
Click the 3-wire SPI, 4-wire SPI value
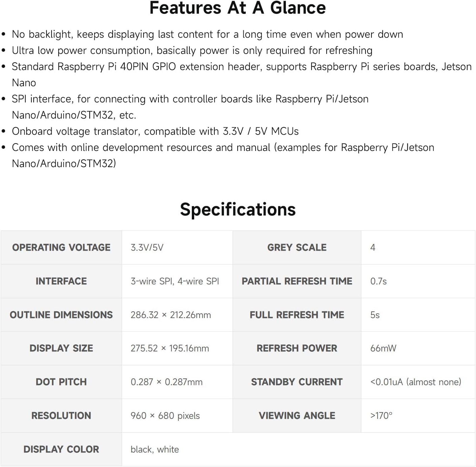[x=175, y=281]
